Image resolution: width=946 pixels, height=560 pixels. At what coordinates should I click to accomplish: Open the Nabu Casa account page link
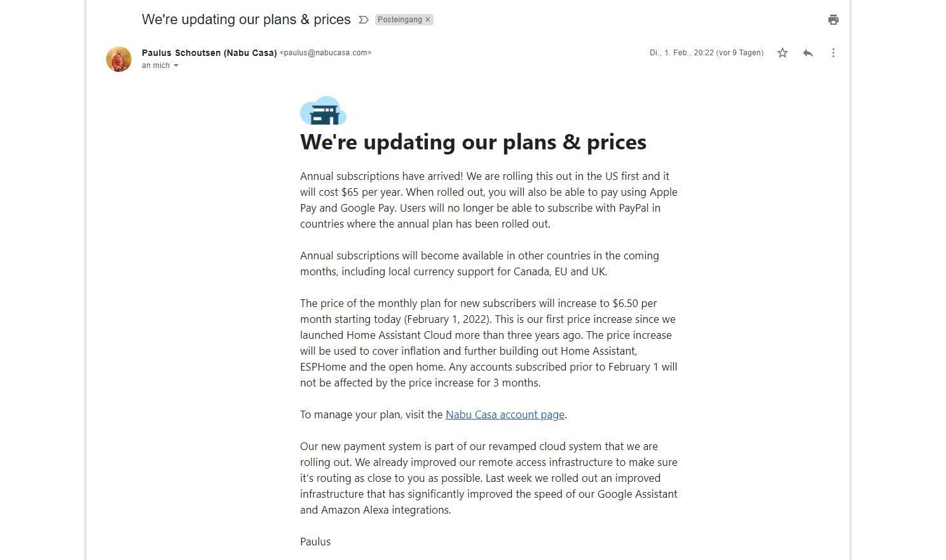click(505, 414)
